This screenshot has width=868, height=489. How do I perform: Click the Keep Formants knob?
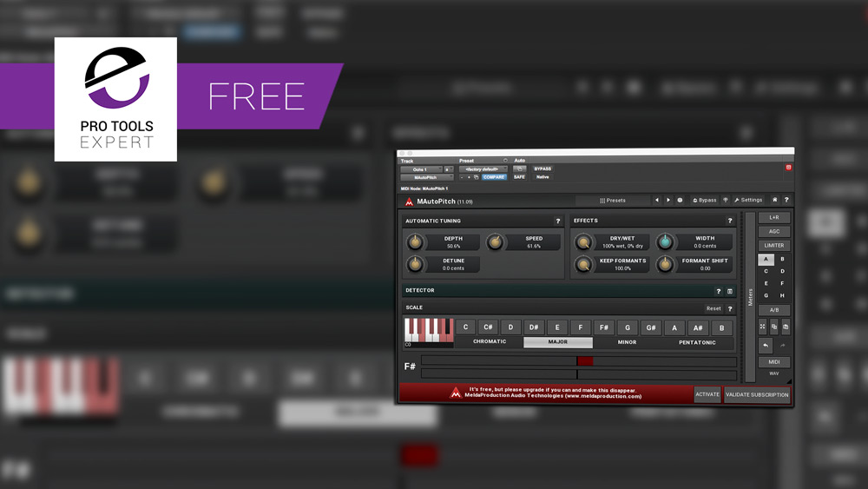pyautogui.click(x=583, y=265)
